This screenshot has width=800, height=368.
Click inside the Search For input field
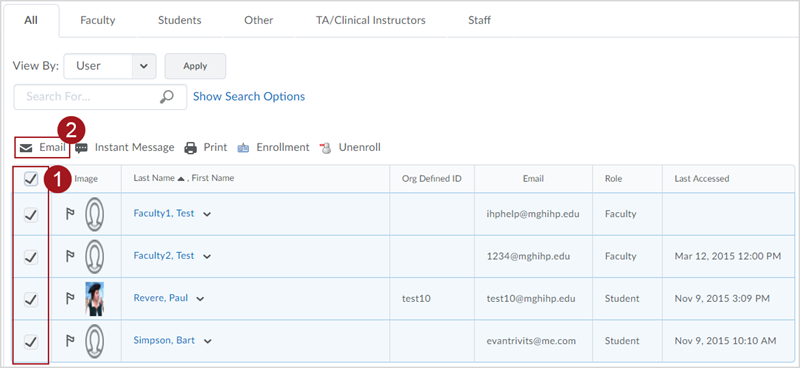click(100, 97)
